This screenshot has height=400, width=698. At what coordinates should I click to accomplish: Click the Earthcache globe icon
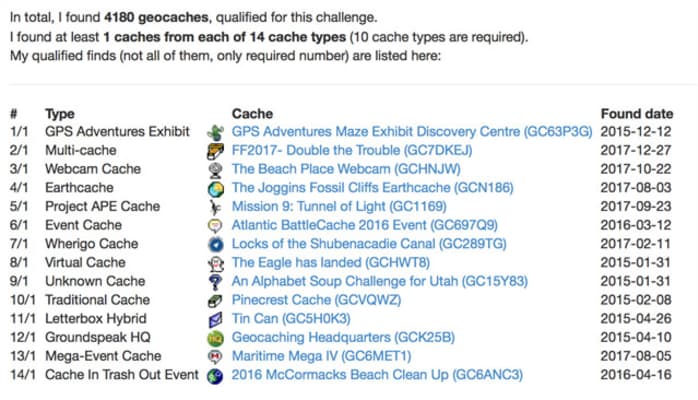pyautogui.click(x=213, y=188)
